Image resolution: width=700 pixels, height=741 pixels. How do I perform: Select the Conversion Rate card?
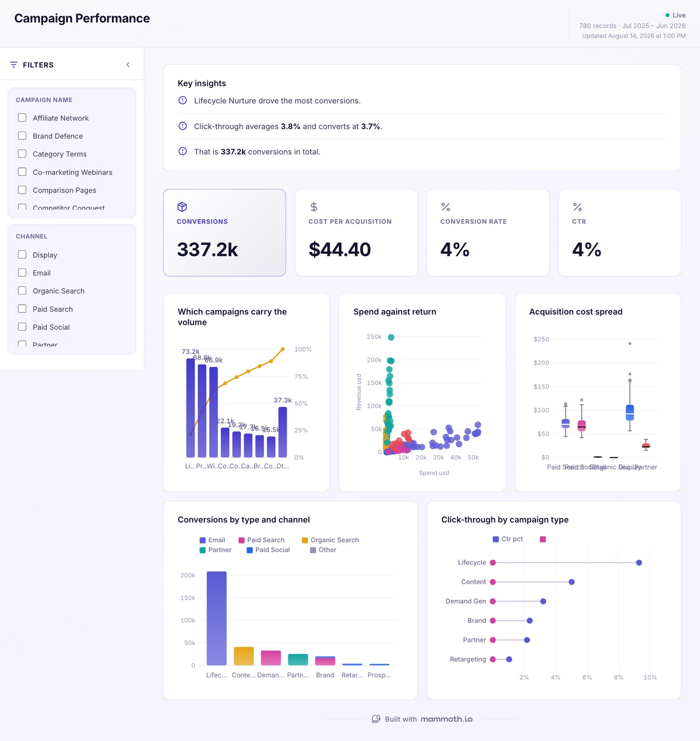tap(488, 233)
